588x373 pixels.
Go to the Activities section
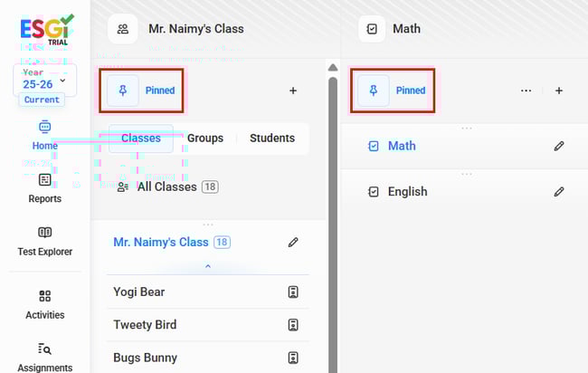(x=44, y=304)
